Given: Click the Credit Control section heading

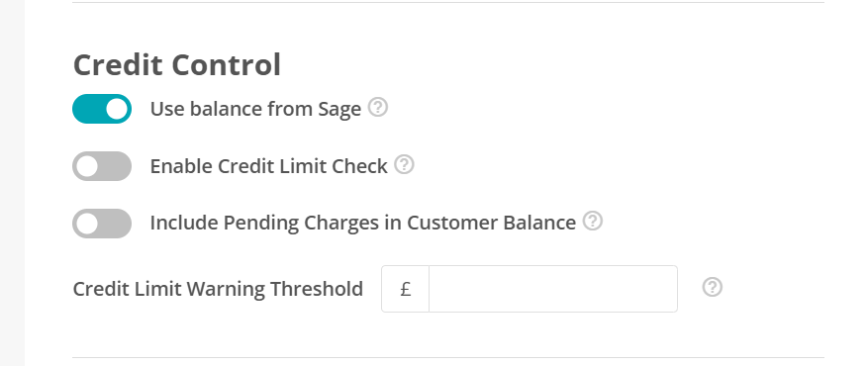Looking at the screenshot, I should click(x=177, y=64).
